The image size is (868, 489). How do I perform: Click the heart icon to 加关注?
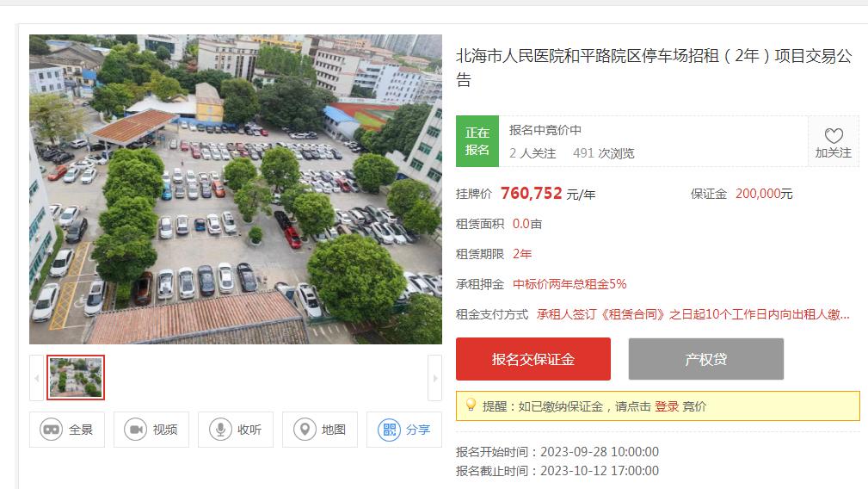[834, 136]
